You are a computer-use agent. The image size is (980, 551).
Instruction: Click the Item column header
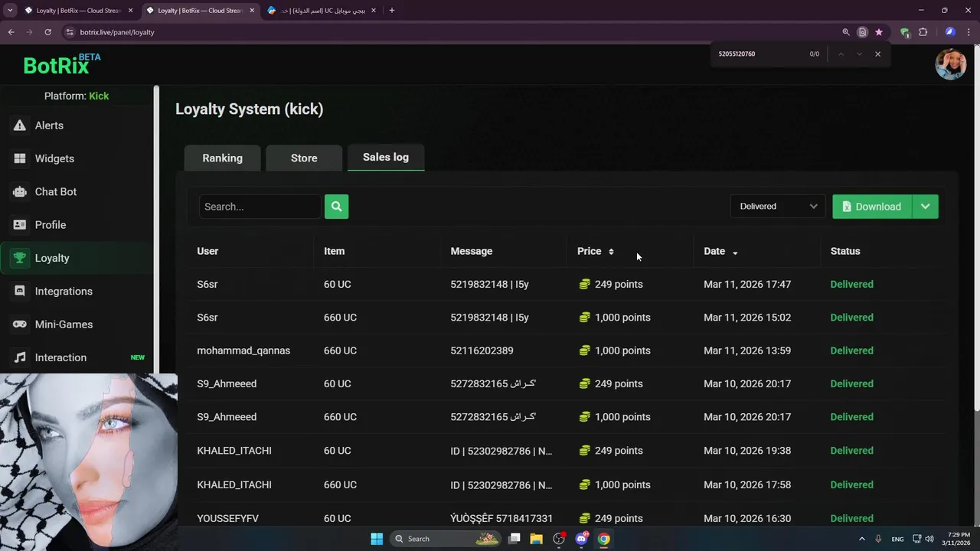click(x=334, y=251)
